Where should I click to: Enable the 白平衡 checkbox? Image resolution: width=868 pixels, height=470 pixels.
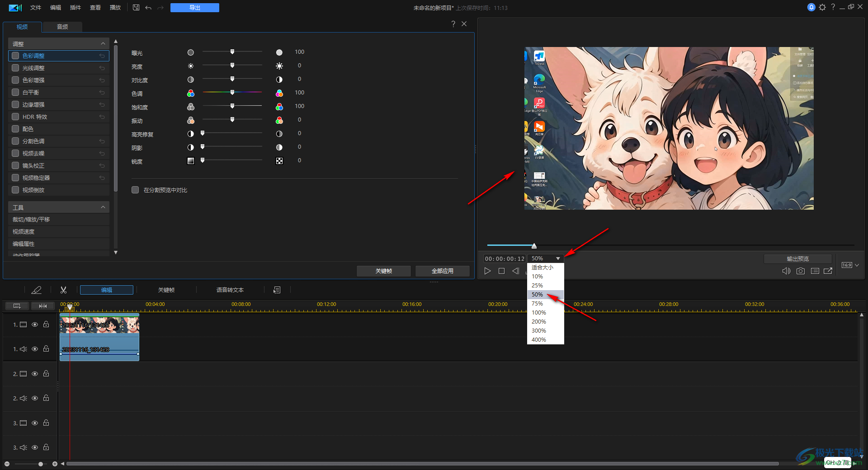15,92
